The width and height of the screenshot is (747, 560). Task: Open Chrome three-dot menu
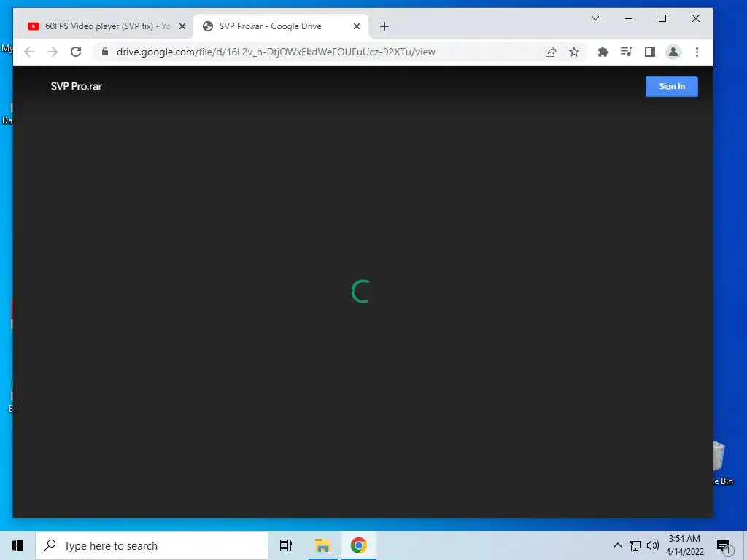[x=697, y=52]
